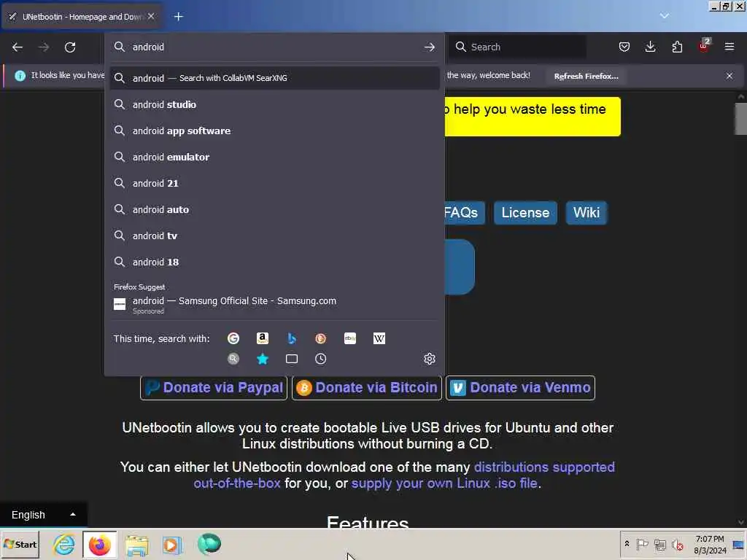Open the Action Center flag icon

tap(642, 544)
